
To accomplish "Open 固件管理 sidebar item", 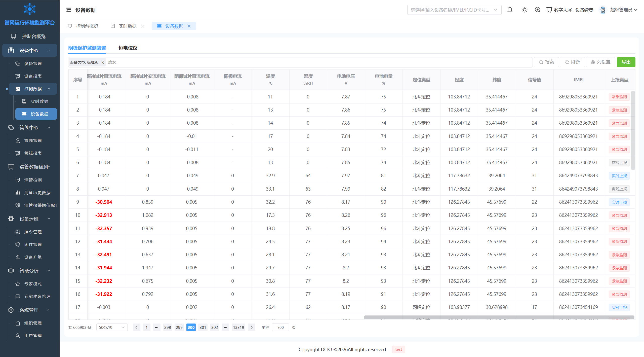I will click(x=33, y=244).
